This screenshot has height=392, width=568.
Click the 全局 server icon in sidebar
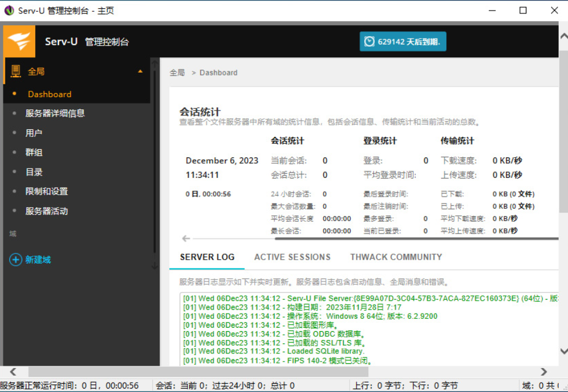pyautogui.click(x=16, y=71)
